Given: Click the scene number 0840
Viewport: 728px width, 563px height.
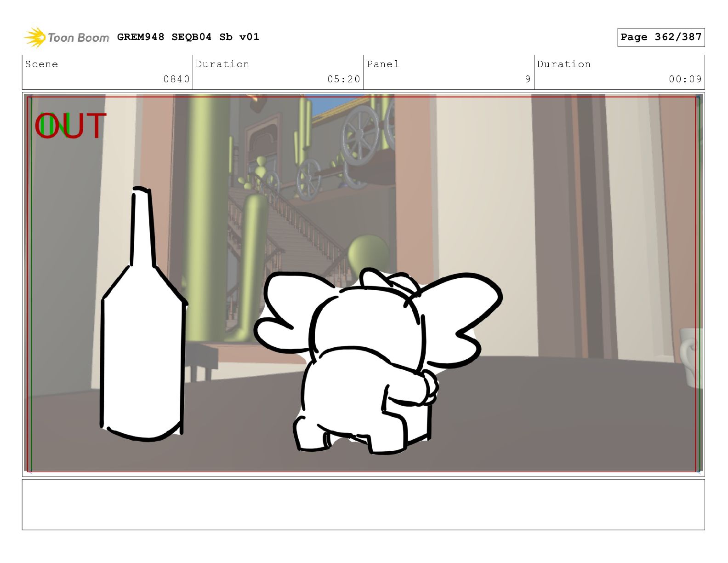Looking at the screenshot, I should point(176,79).
